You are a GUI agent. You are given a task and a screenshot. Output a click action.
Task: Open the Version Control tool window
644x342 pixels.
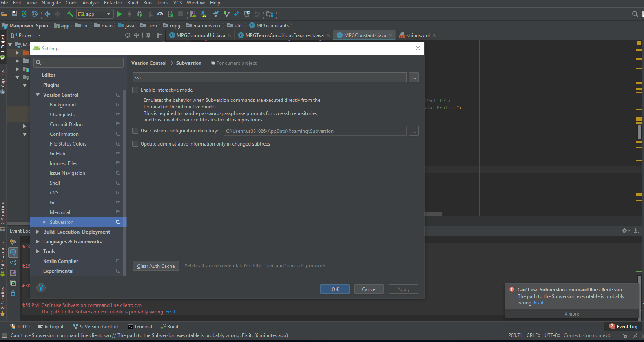tap(95, 327)
